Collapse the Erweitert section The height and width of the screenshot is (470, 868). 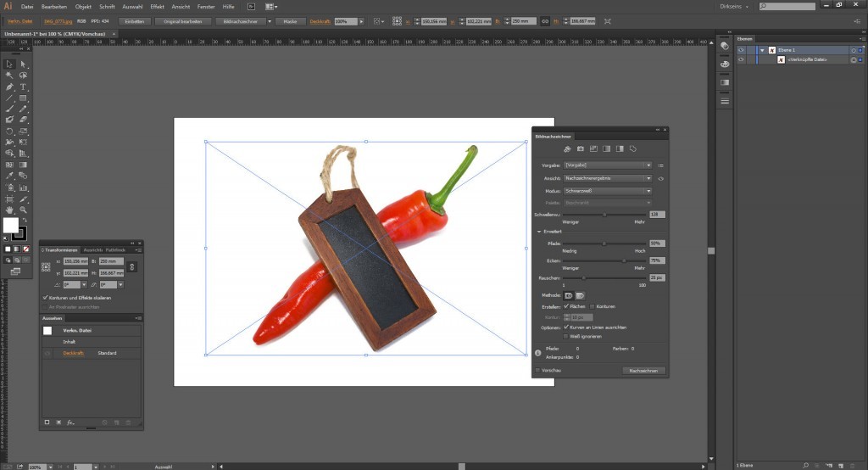[539, 231]
